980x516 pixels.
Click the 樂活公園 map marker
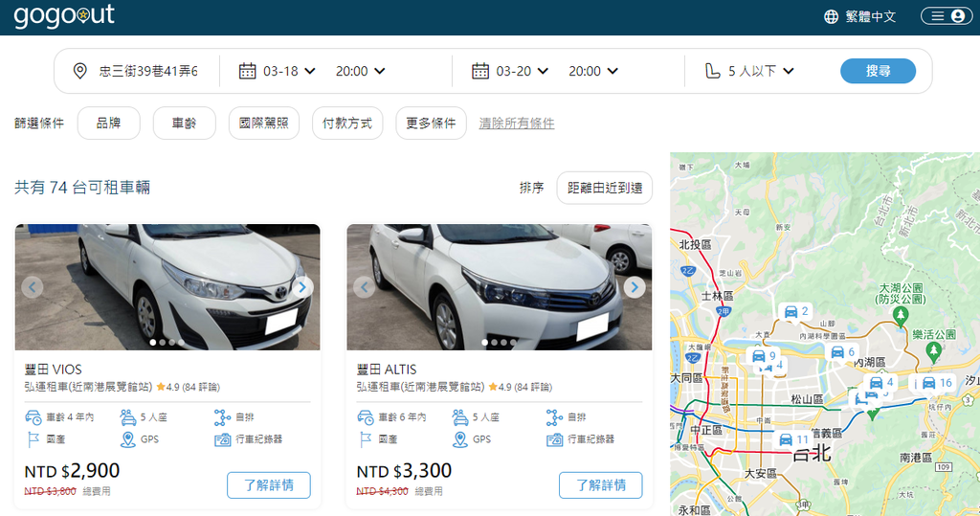coord(934,351)
